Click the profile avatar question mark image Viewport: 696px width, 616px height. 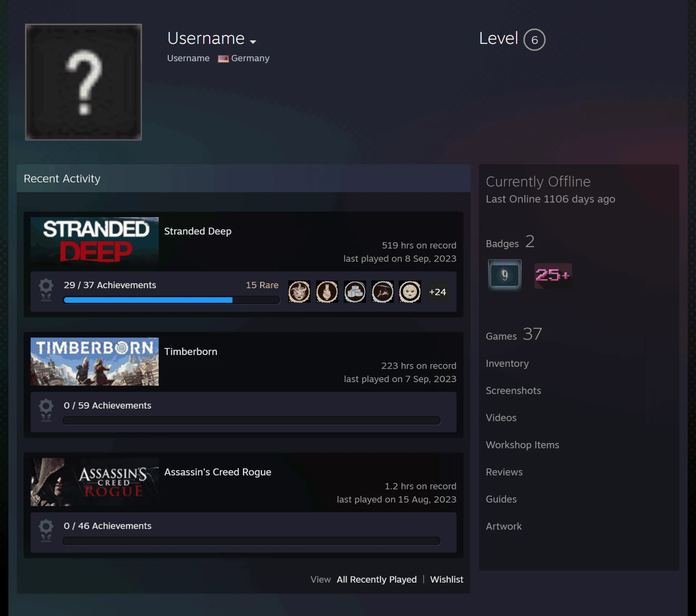pyautogui.click(x=83, y=82)
